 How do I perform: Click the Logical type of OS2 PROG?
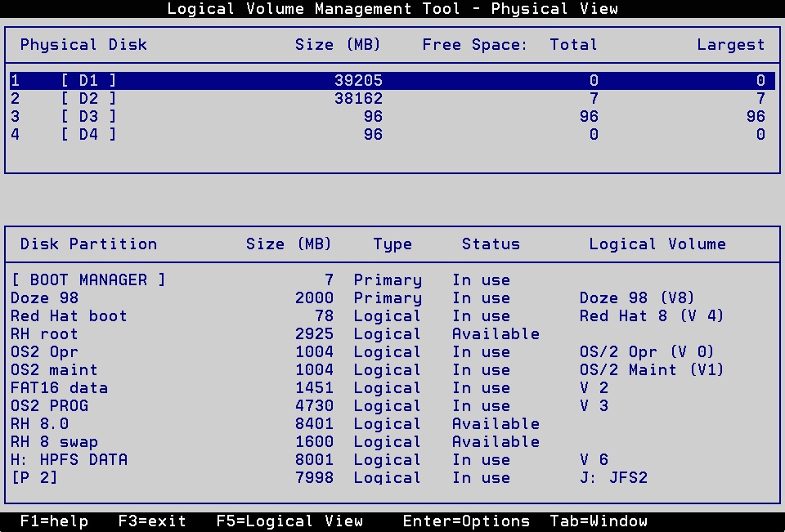pyautogui.click(x=387, y=406)
